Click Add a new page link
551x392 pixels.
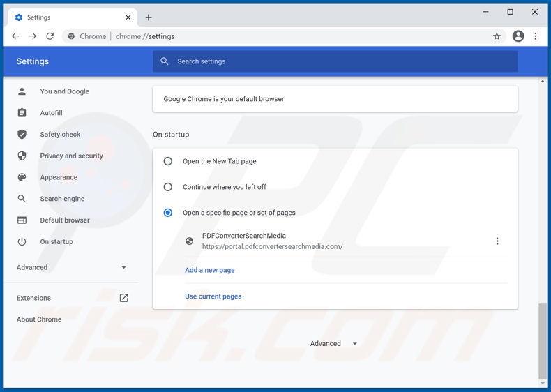[209, 270]
